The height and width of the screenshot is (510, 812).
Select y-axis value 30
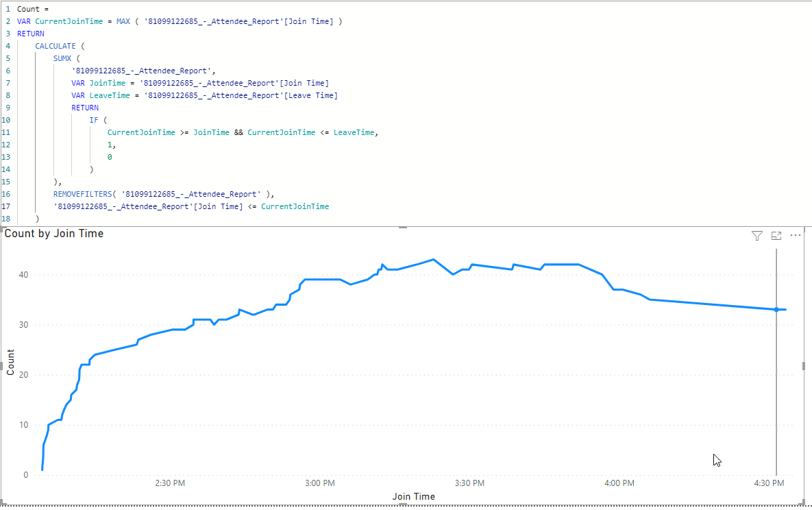[23, 325]
